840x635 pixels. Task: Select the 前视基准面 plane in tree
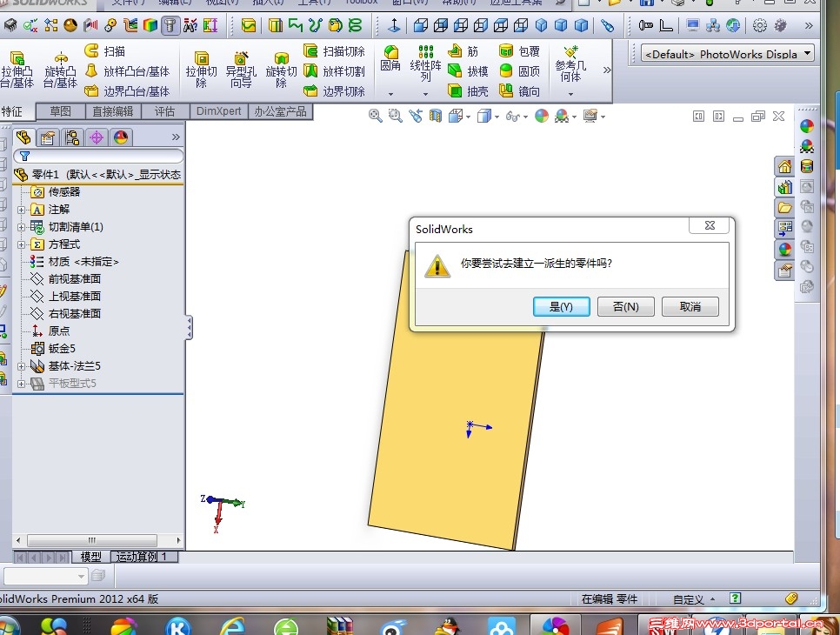click(x=66, y=279)
